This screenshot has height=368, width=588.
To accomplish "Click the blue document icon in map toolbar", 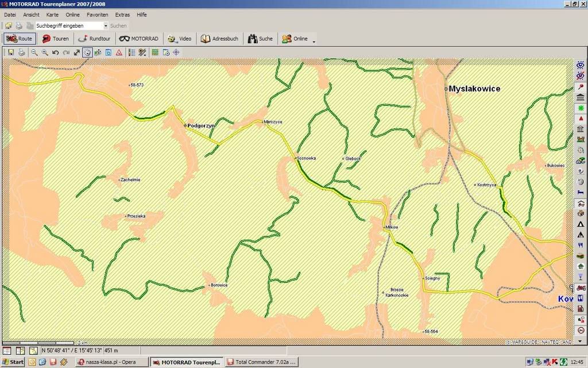I will pos(109,52).
